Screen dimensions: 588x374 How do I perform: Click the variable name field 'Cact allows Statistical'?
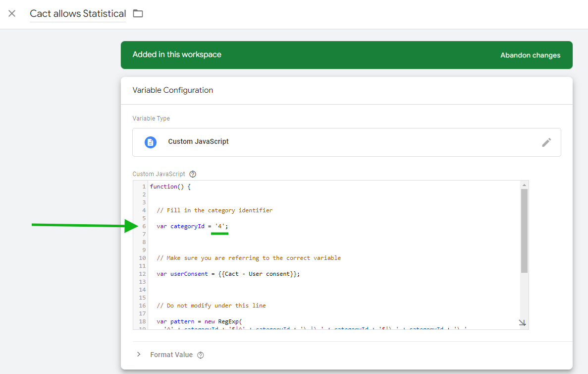click(78, 13)
